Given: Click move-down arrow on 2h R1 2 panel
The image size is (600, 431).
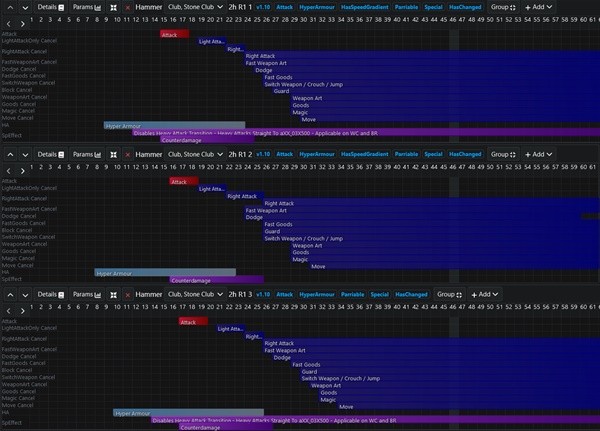Looking at the screenshot, I should pyautogui.click(x=24, y=155).
